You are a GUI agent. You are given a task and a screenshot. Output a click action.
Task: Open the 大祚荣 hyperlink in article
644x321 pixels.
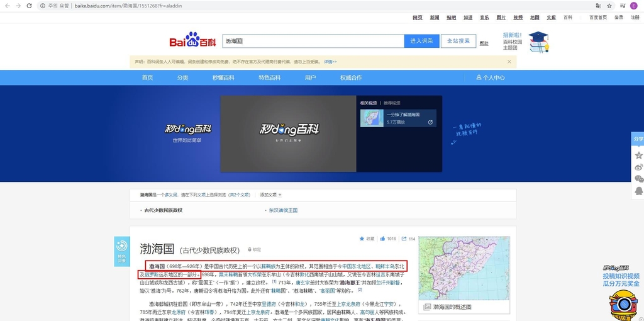tap(255, 274)
